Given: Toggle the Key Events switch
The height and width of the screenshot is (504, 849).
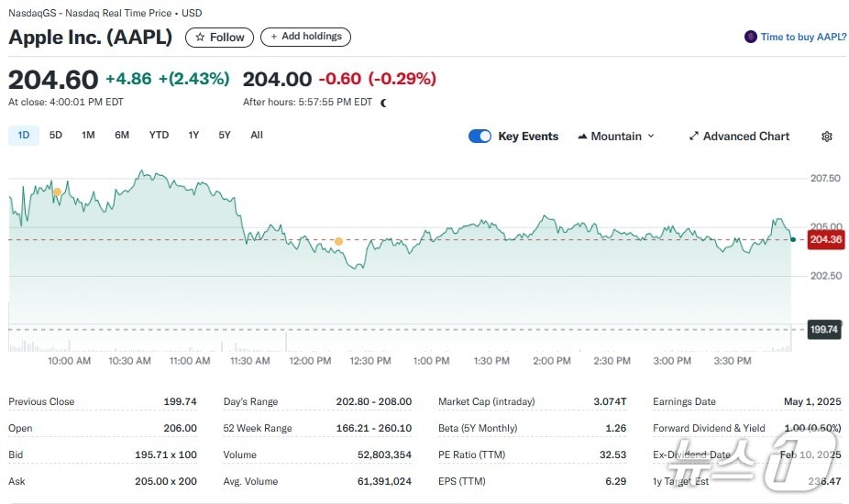Looking at the screenshot, I should click(x=480, y=137).
